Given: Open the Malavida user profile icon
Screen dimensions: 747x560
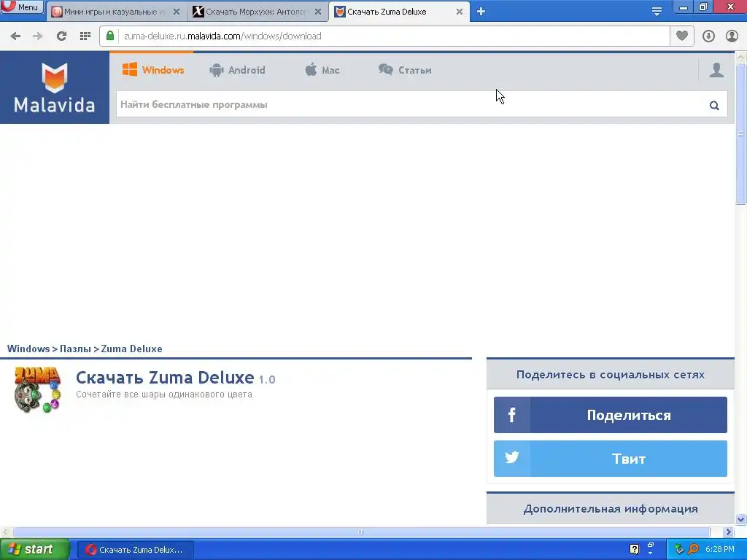Looking at the screenshot, I should pyautogui.click(x=716, y=70).
